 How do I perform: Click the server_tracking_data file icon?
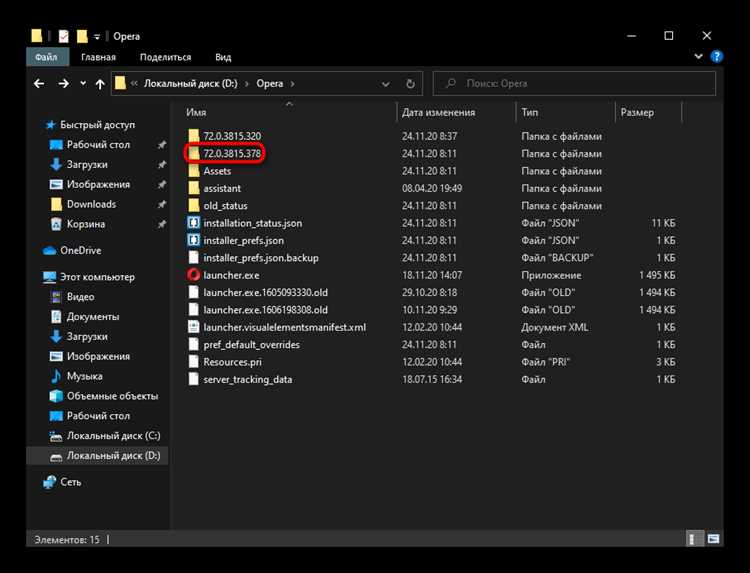click(x=193, y=379)
